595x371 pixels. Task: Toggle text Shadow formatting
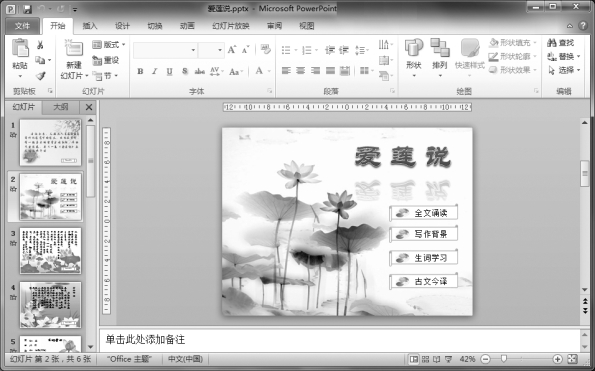(184, 71)
